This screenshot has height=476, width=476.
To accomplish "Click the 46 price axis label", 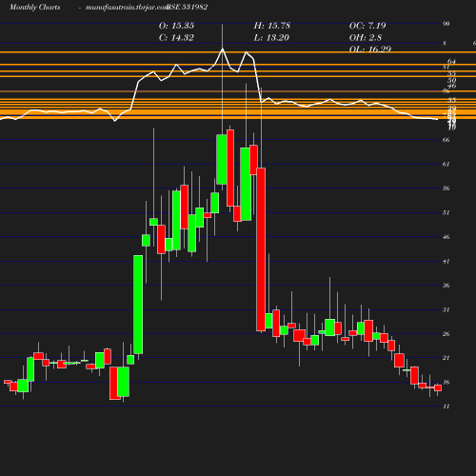I will point(446,237).
